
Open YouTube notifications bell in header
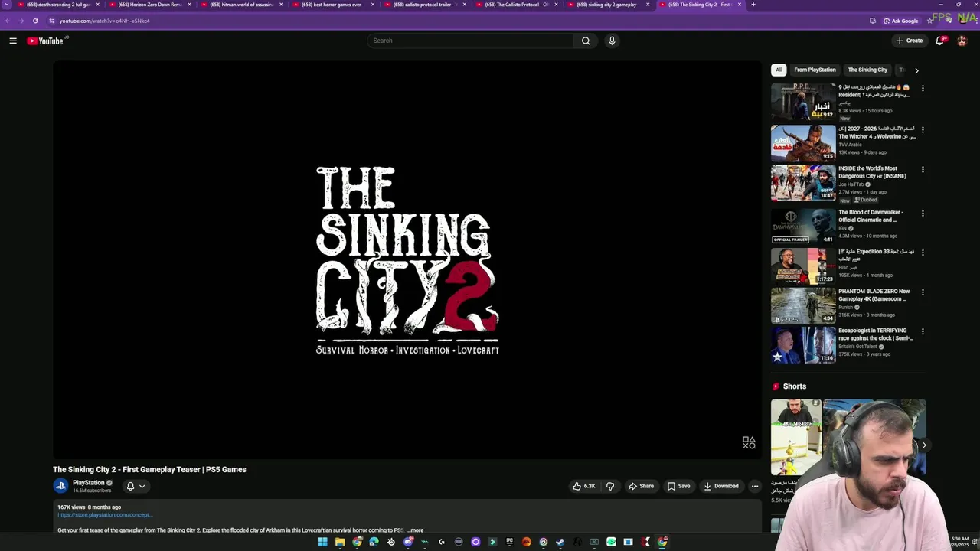(939, 41)
